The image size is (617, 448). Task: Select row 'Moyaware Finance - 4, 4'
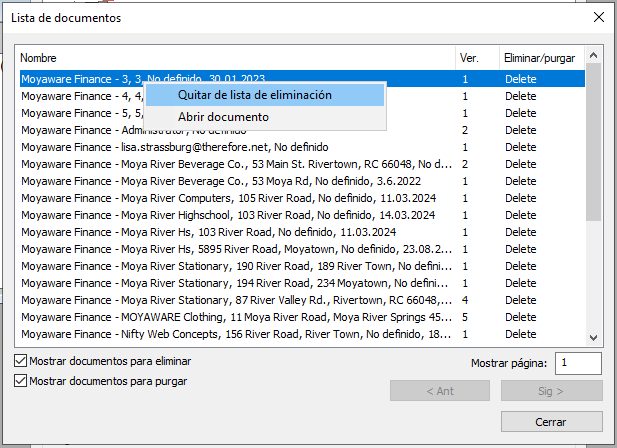302,96
